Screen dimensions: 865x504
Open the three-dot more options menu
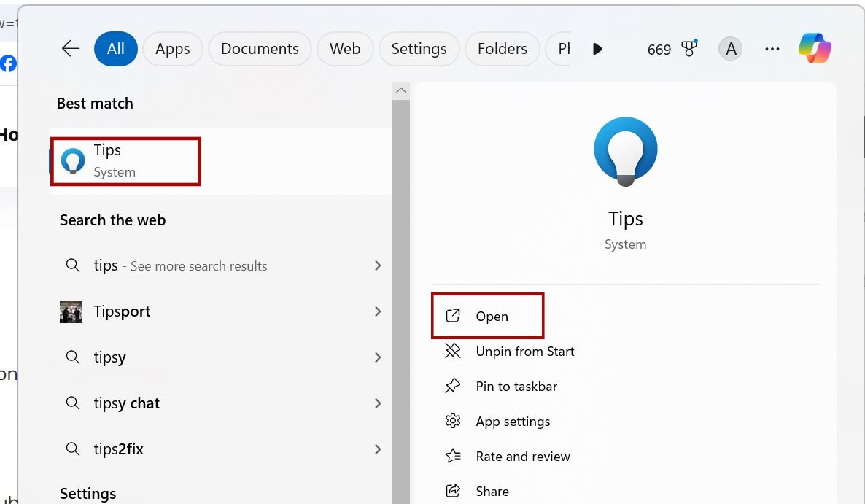click(x=772, y=49)
